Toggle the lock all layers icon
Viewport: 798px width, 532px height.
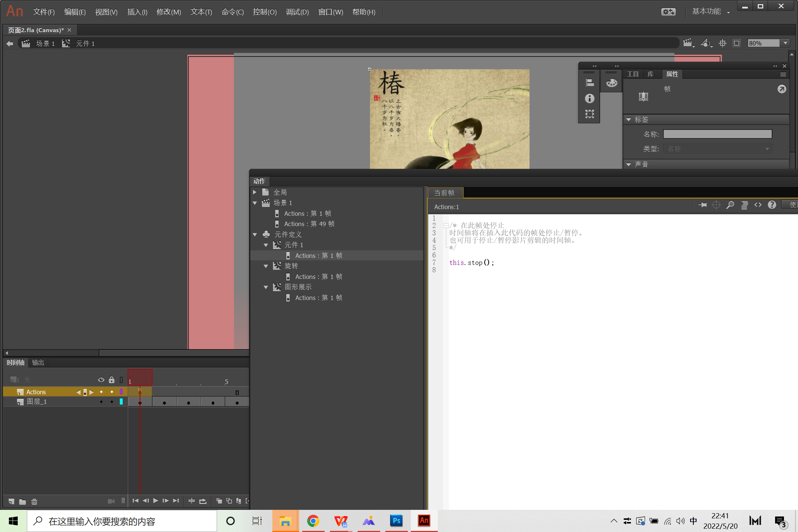[112, 380]
